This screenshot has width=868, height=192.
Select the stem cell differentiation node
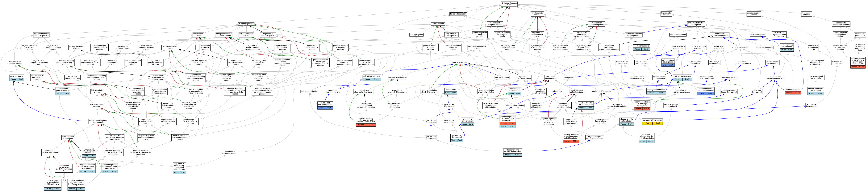[x=397, y=78]
